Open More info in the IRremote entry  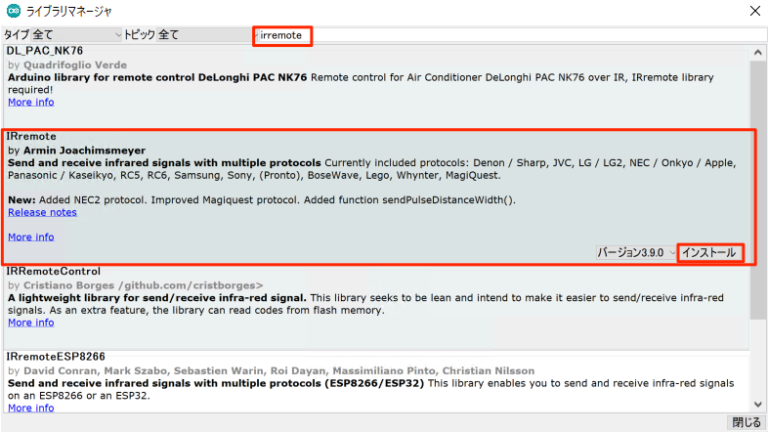pyautogui.click(x=31, y=237)
